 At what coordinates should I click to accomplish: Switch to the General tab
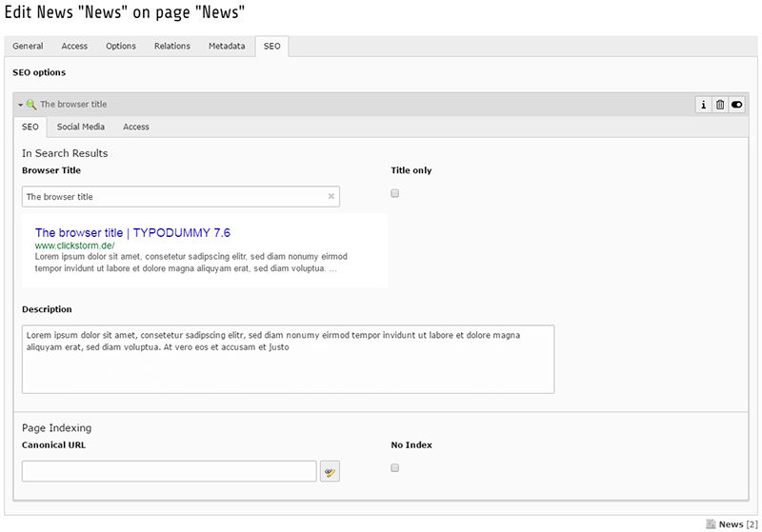click(28, 46)
